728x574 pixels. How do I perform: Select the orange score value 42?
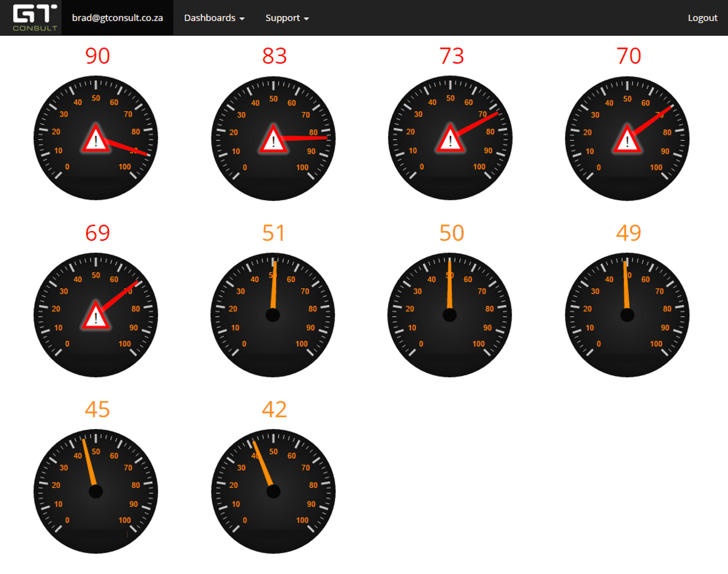pyautogui.click(x=274, y=410)
